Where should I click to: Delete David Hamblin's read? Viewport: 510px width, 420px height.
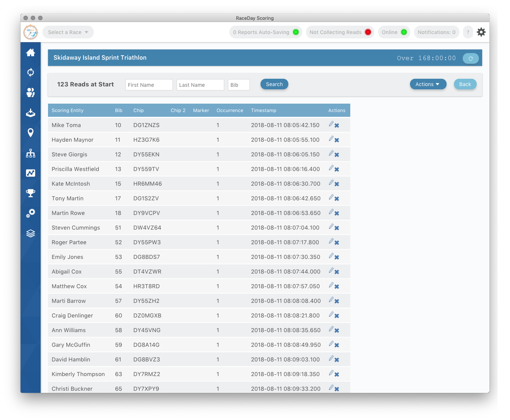coord(337,360)
